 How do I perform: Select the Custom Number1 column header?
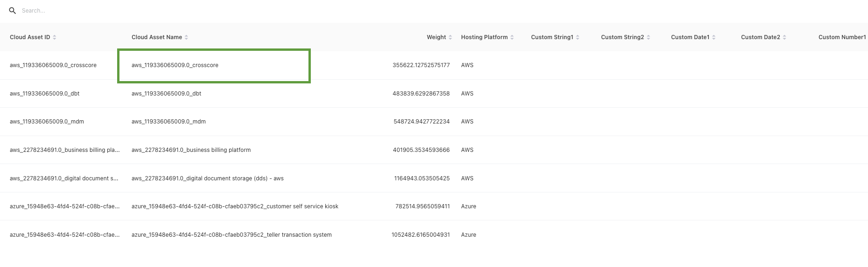[x=842, y=37]
